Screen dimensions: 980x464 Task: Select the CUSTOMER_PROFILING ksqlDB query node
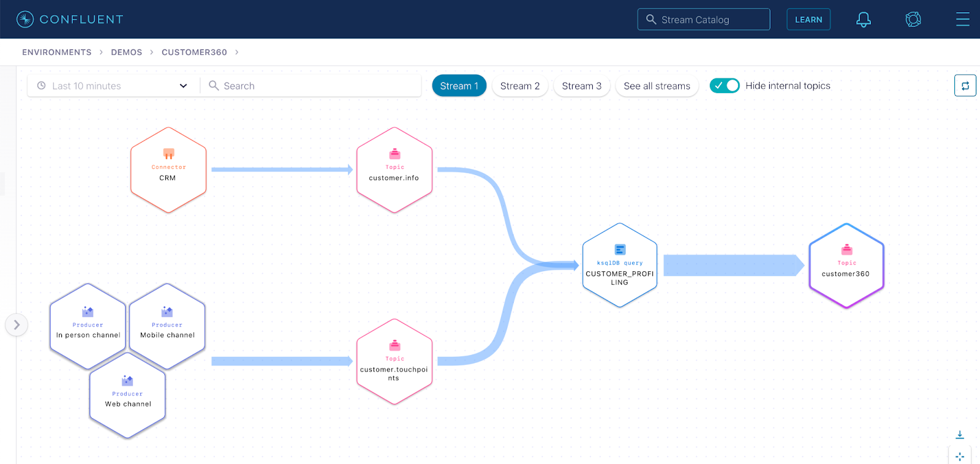tap(620, 265)
